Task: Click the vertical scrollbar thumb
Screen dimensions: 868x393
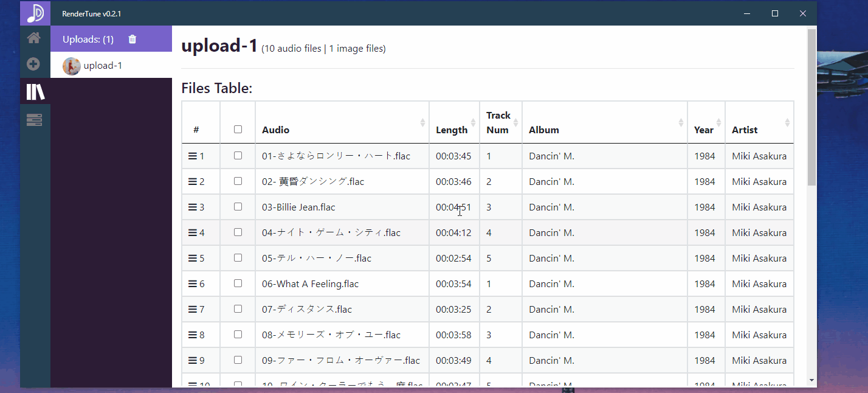Action: [811, 107]
